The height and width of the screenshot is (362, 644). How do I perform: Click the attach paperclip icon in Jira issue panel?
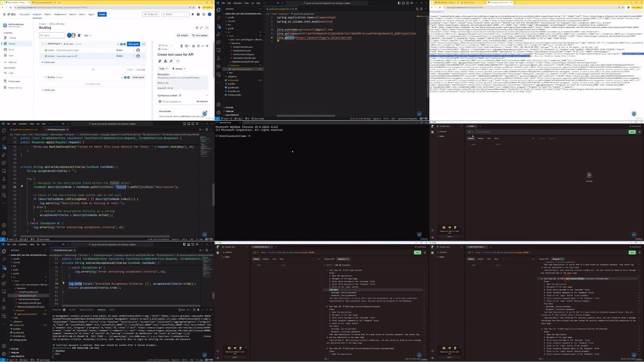point(160,61)
